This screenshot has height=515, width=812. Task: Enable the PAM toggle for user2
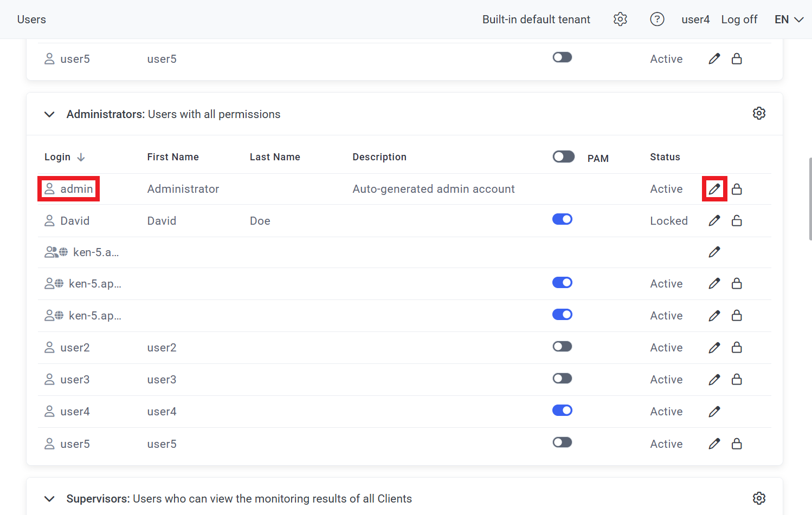click(562, 347)
